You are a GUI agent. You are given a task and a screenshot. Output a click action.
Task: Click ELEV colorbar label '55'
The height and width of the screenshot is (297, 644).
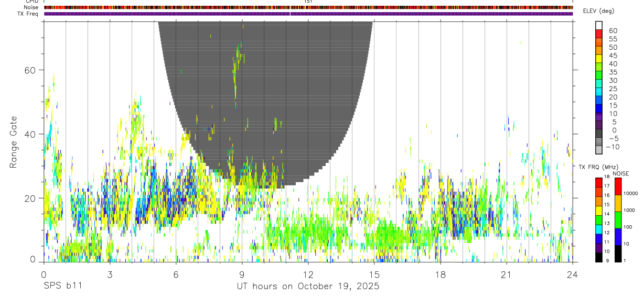click(613, 39)
